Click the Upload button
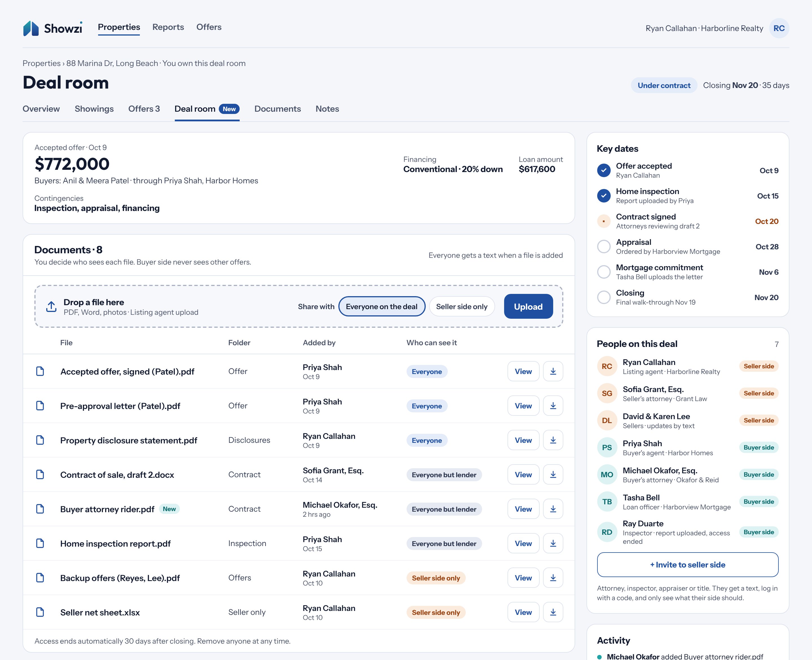 [x=528, y=306]
